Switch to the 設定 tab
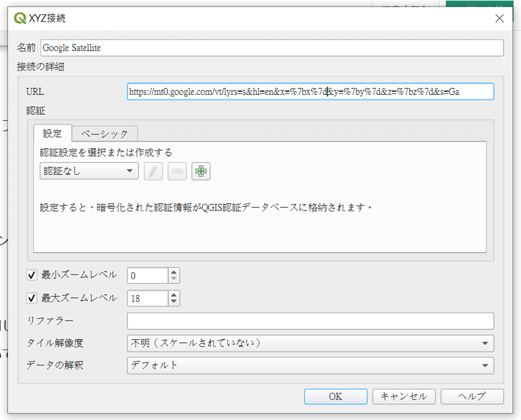The height and width of the screenshot is (420, 521). pyautogui.click(x=52, y=134)
